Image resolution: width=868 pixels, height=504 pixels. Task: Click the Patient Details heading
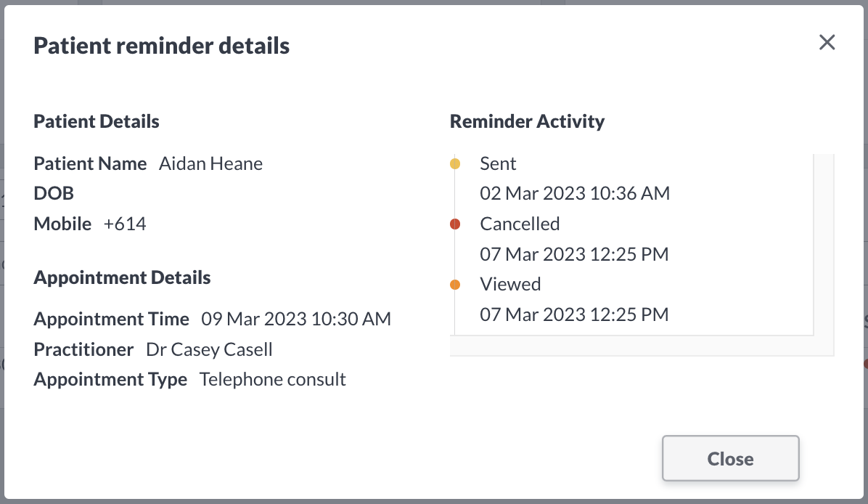click(x=96, y=121)
